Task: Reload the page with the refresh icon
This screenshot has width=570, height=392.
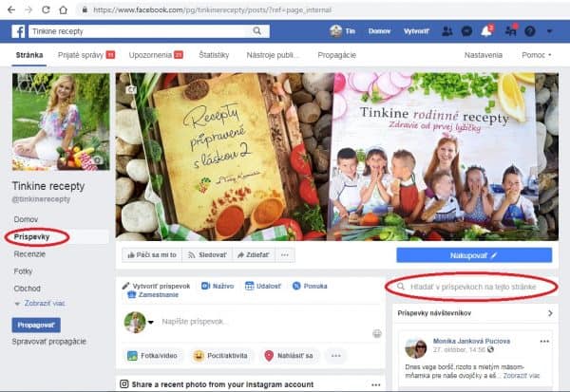Action: pos(46,9)
